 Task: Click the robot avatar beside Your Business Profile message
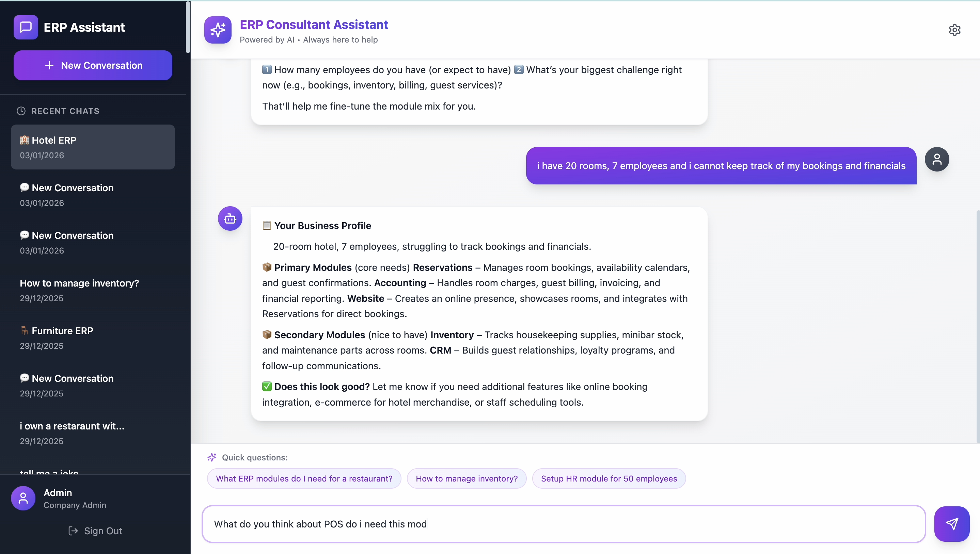tap(230, 218)
